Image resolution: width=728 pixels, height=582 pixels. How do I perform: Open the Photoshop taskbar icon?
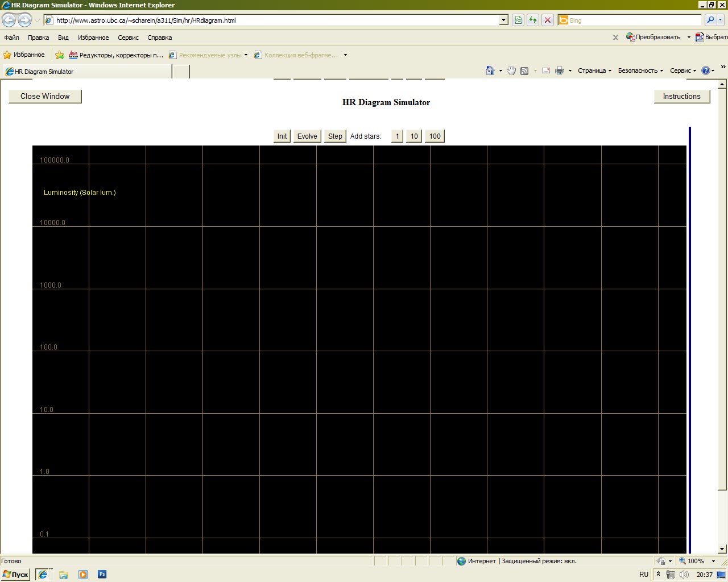coord(102,574)
